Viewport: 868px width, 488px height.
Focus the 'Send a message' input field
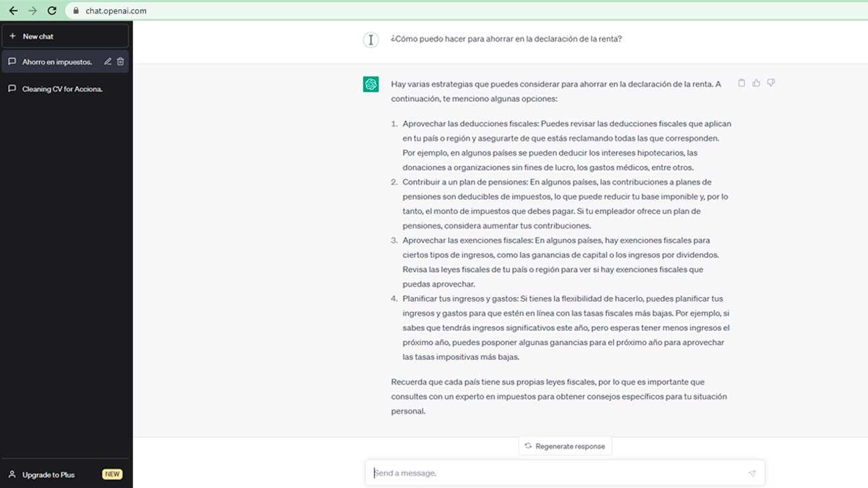click(565, 473)
